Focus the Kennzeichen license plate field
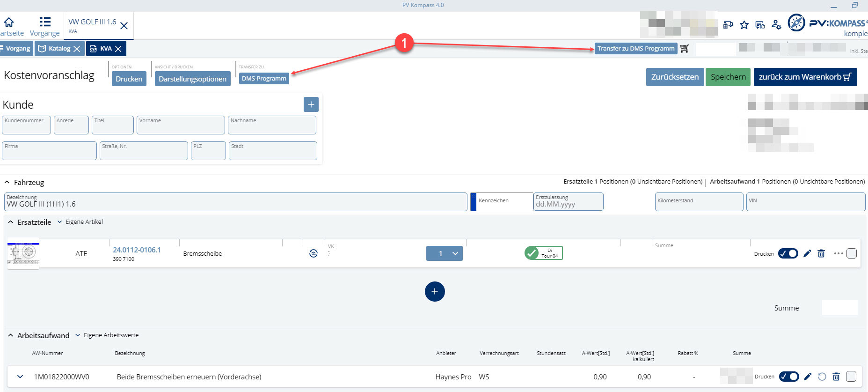The width and height of the screenshot is (868, 392). coord(502,202)
